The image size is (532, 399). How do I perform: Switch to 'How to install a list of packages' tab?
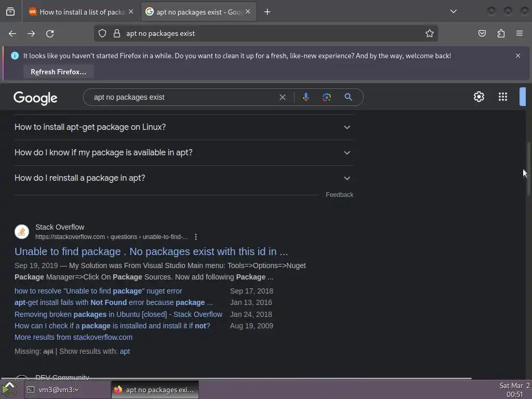(x=81, y=12)
